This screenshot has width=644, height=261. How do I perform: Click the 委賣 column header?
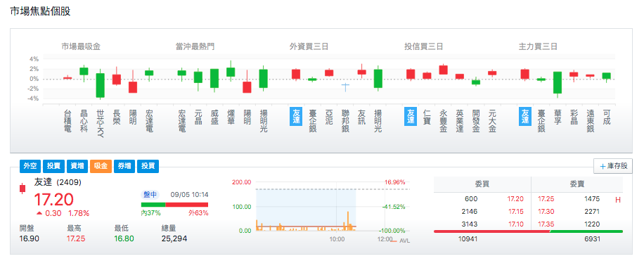[577, 184]
